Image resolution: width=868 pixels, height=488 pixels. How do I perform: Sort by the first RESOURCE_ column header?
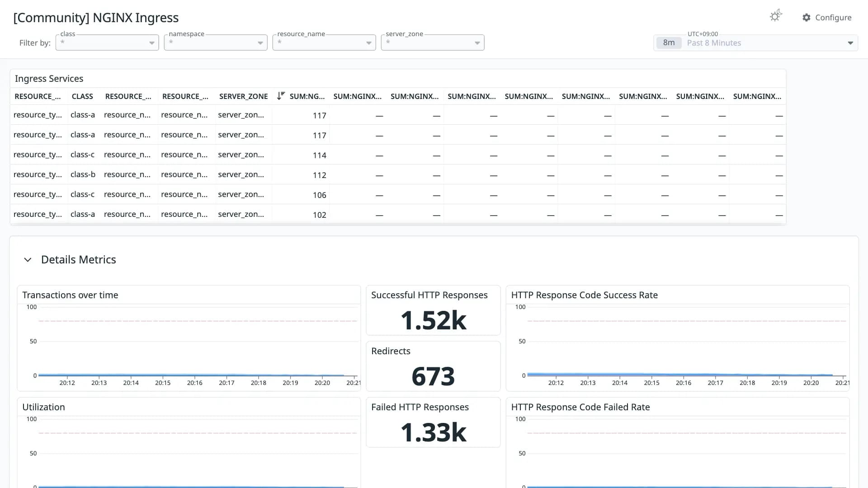click(x=38, y=96)
